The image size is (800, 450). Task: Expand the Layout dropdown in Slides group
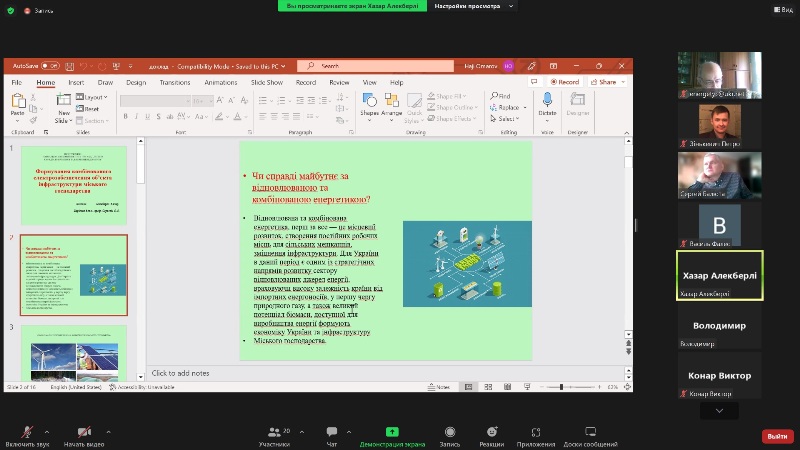[x=95, y=97]
